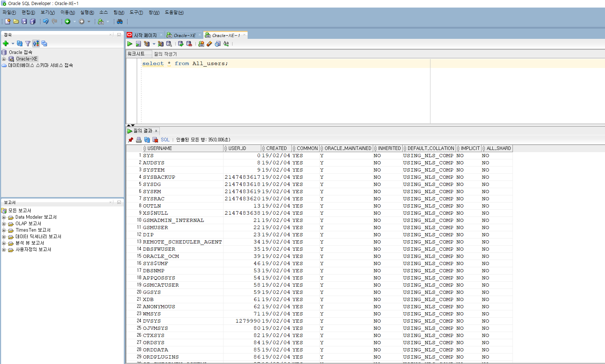The width and height of the screenshot is (605, 364).
Task: Expand the 사용자정의 보고서 folder
Action: click(4, 250)
